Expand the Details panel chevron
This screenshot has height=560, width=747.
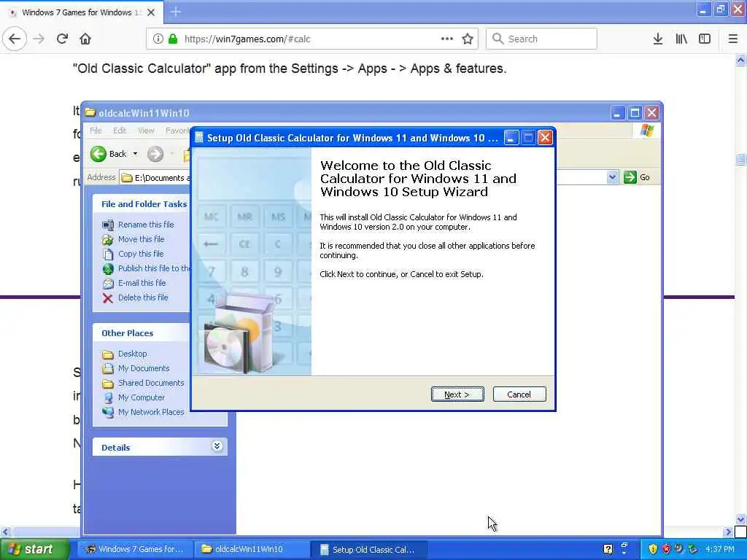point(217,446)
